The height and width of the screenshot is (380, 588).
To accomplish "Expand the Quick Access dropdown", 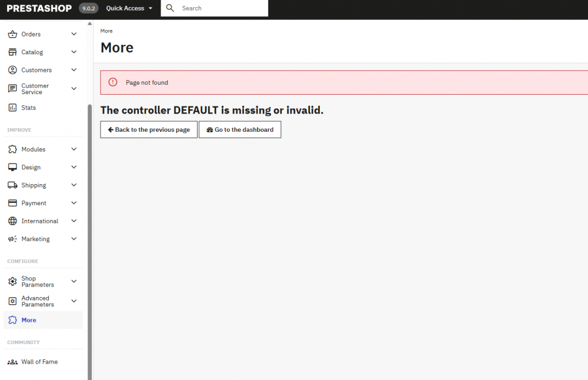I will 128,8.
